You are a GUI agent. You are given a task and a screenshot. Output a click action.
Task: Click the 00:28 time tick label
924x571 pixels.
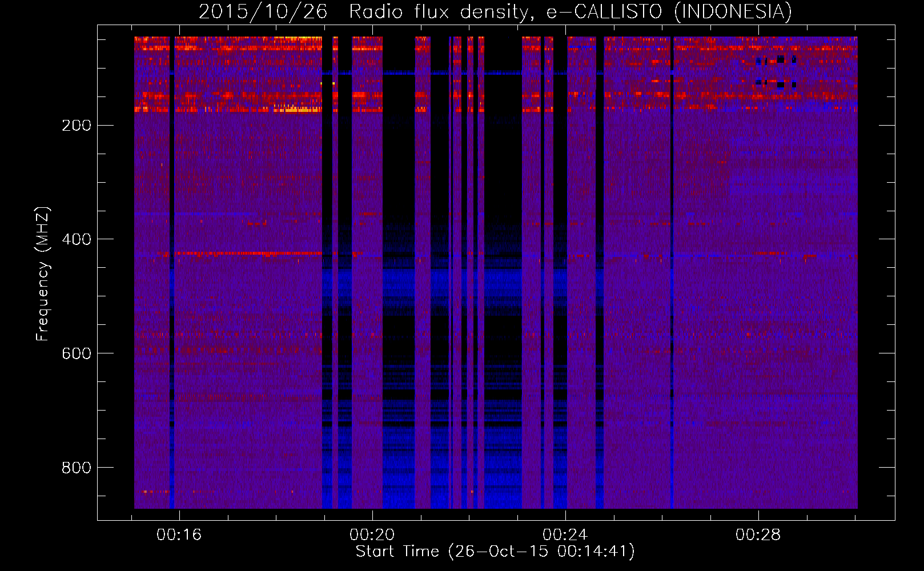(x=758, y=535)
